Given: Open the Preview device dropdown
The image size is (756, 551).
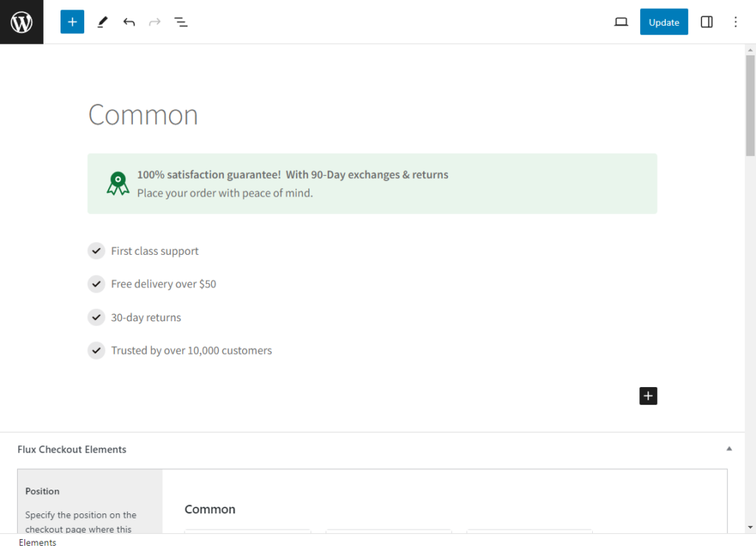Looking at the screenshot, I should click(621, 22).
